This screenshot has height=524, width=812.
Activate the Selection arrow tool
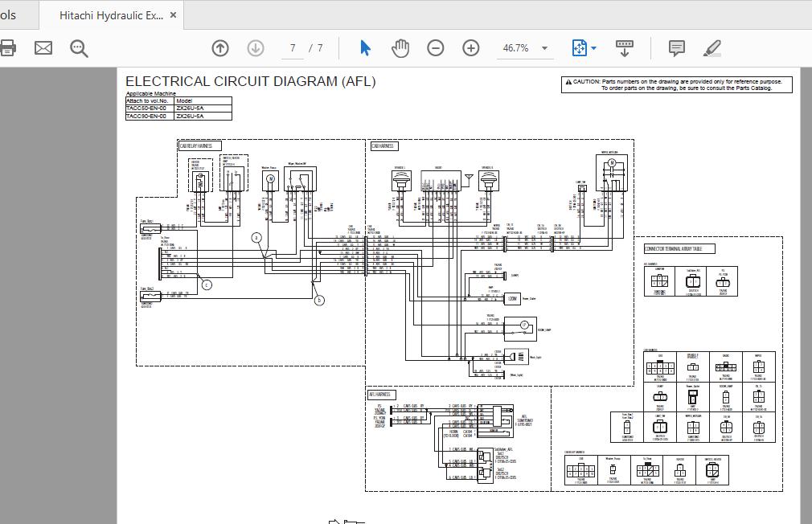(365, 48)
